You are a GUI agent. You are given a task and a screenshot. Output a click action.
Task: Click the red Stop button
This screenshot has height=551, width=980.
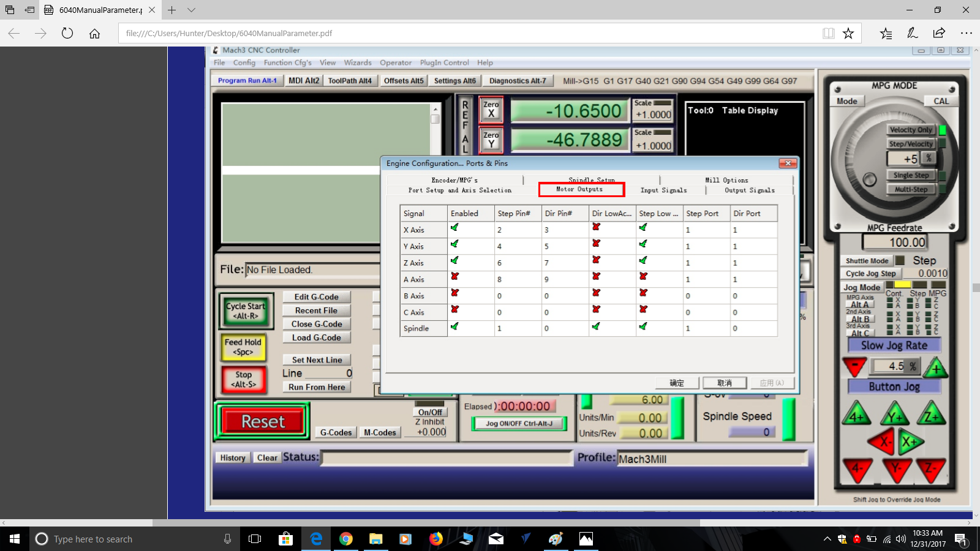[x=243, y=379]
